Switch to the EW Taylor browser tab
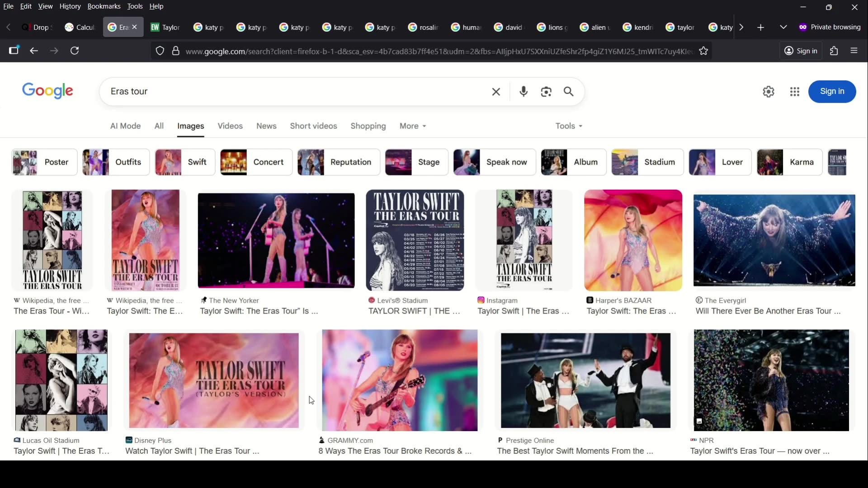The height and width of the screenshot is (488, 868). click(165, 28)
